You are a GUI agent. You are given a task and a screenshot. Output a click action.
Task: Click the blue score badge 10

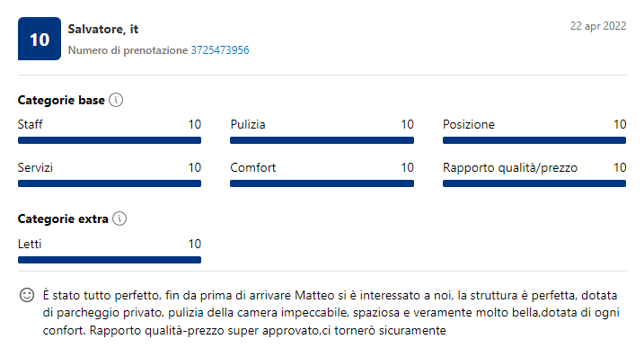coord(40,39)
